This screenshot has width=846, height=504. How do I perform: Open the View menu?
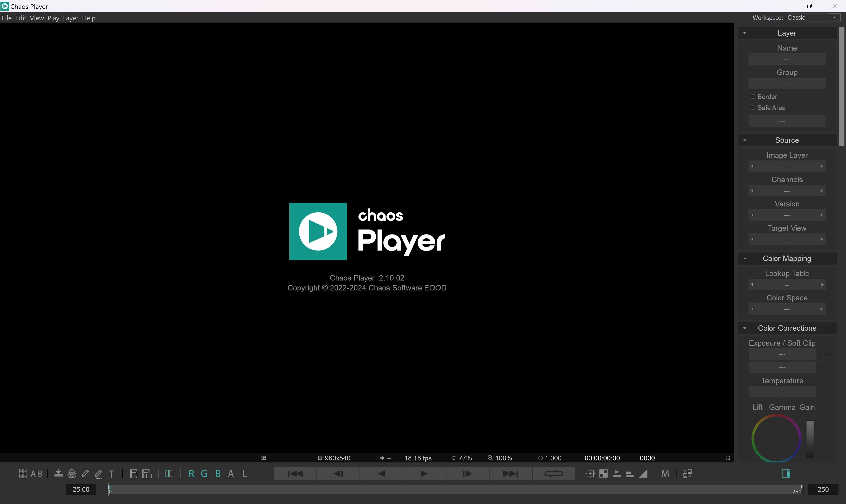[37, 18]
